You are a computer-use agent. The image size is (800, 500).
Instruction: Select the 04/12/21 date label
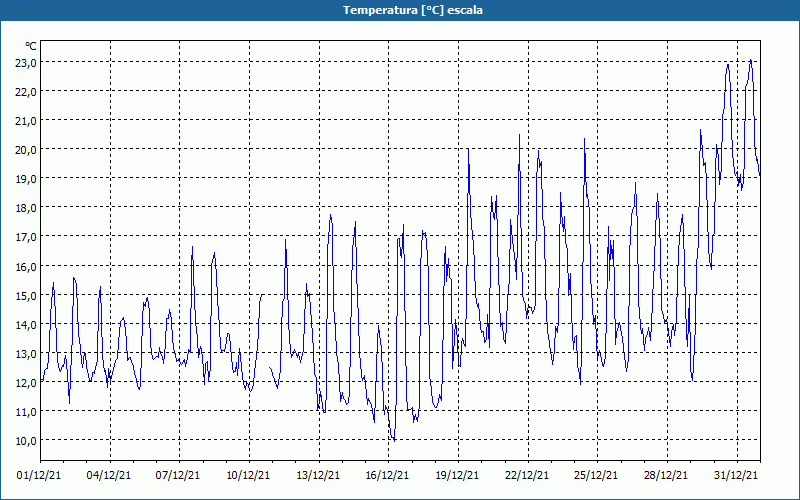[x=109, y=475]
